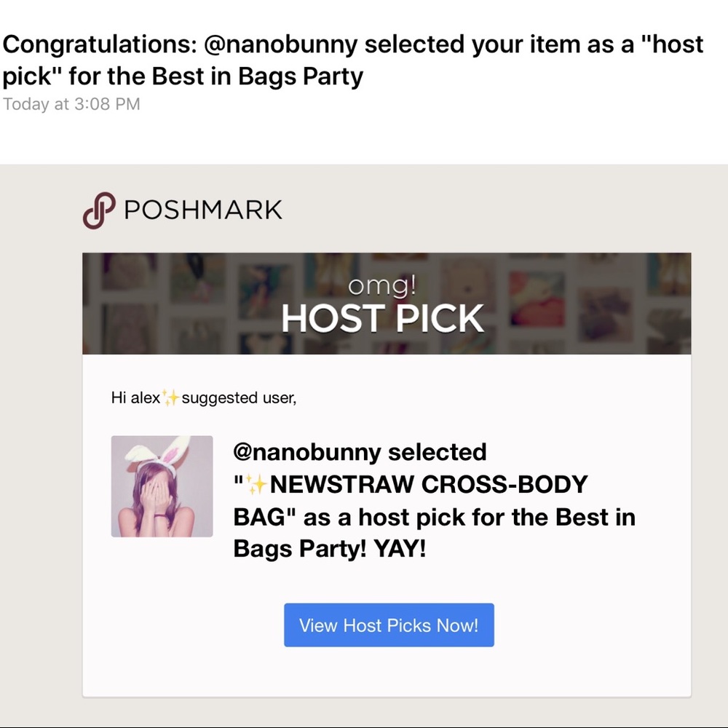This screenshot has height=728, width=728.
Task: Click the Poshmark logo icon
Action: tap(100, 210)
